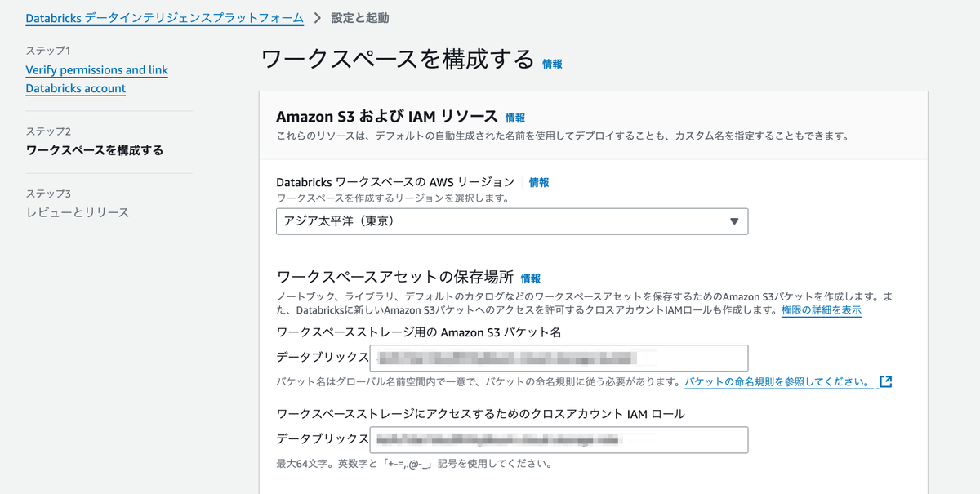Click 情報 link next to page title
Image resolution: width=980 pixels, height=494 pixels.
point(552,63)
